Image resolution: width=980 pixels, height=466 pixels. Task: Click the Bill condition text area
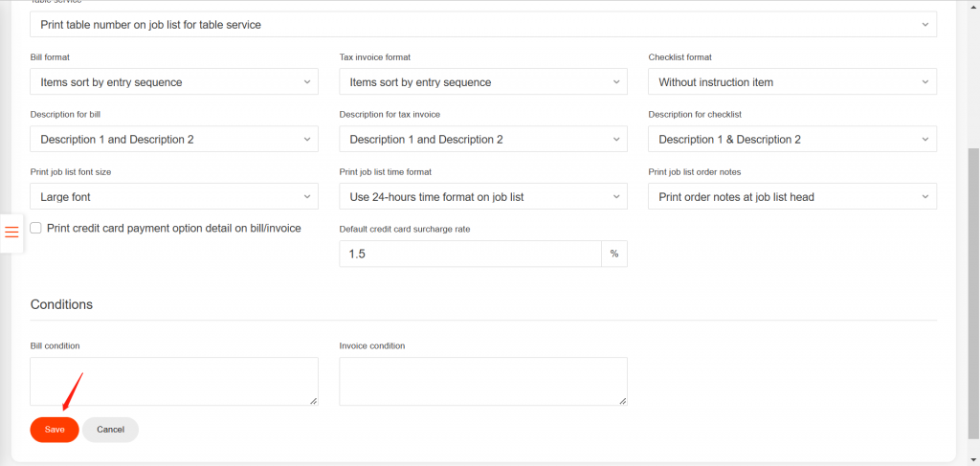173,381
